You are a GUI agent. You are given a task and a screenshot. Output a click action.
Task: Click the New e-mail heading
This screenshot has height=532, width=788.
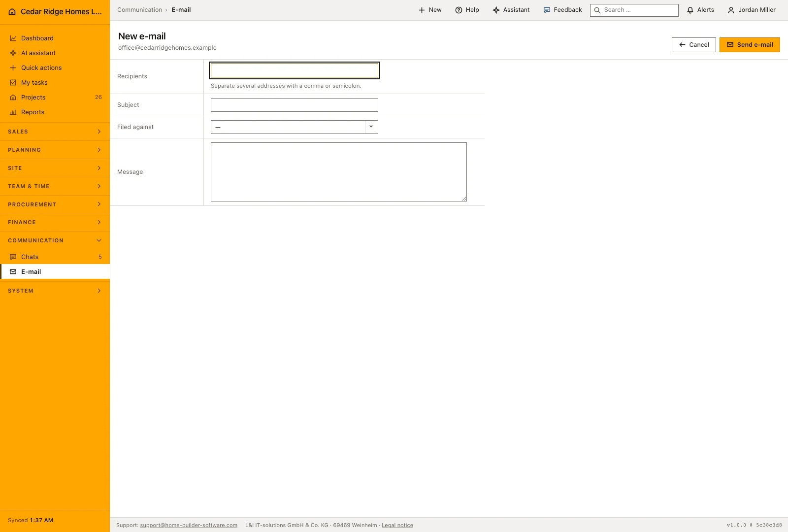click(142, 36)
